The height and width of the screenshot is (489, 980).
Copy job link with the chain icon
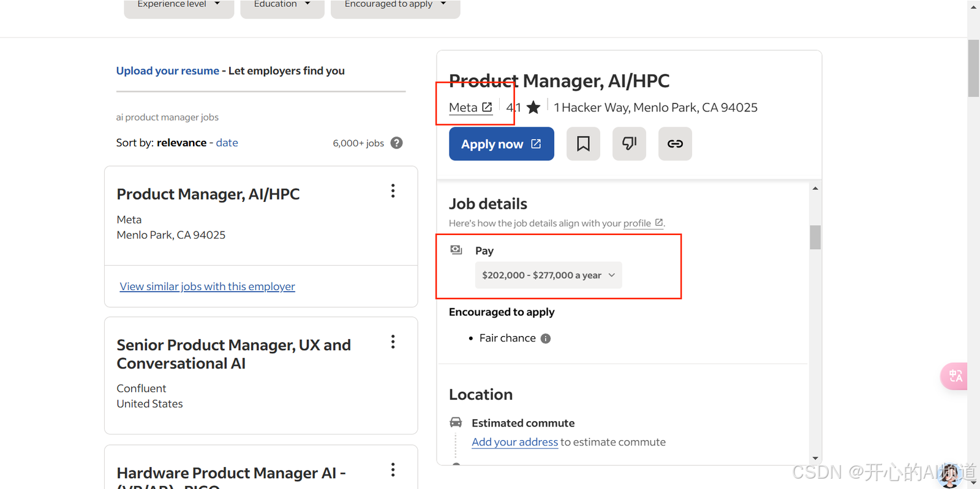(x=675, y=144)
